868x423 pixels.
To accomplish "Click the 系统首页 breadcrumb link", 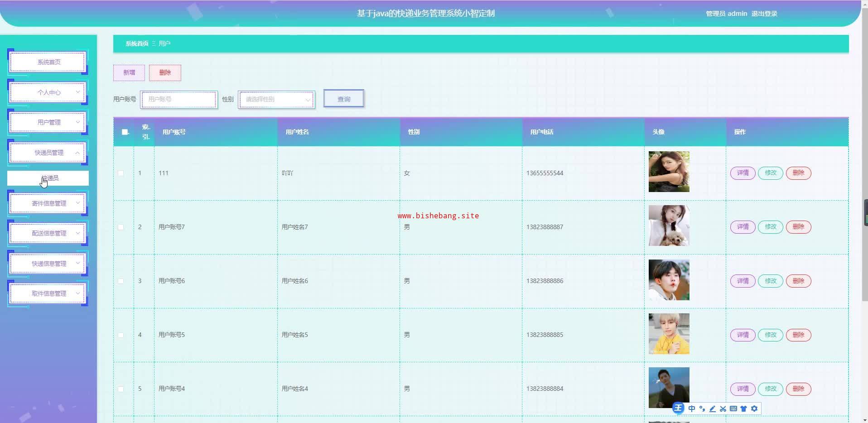I will (x=137, y=43).
